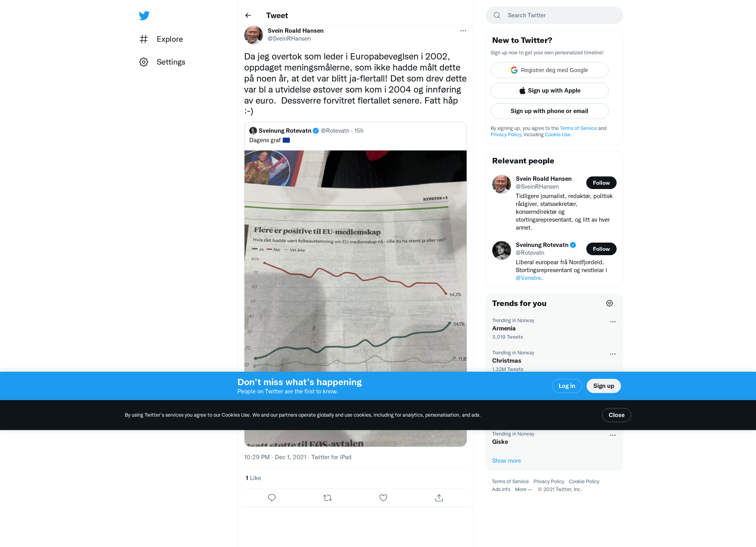Click the Twitter bird logo

pyautogui.click(x=144, y=15)
